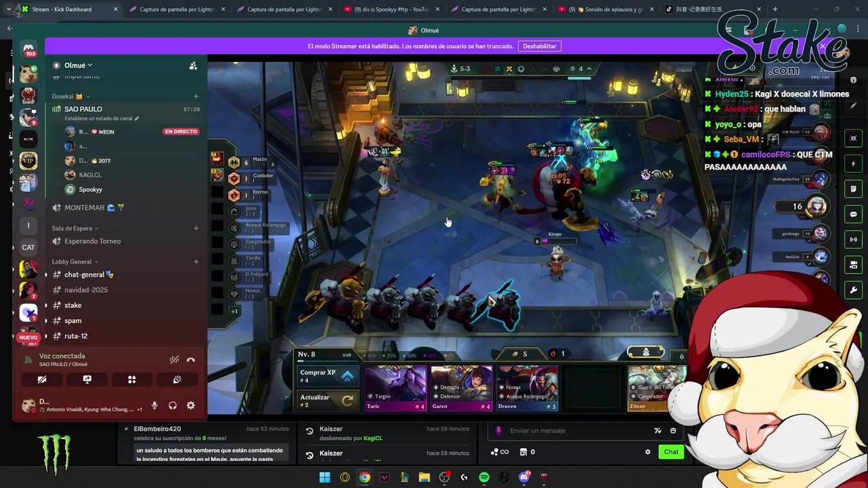The width and height of the screenshot is (868, 488).
Task: Click Comprar XP in the game
Action: pyautogui.click(x=328, y=375)
